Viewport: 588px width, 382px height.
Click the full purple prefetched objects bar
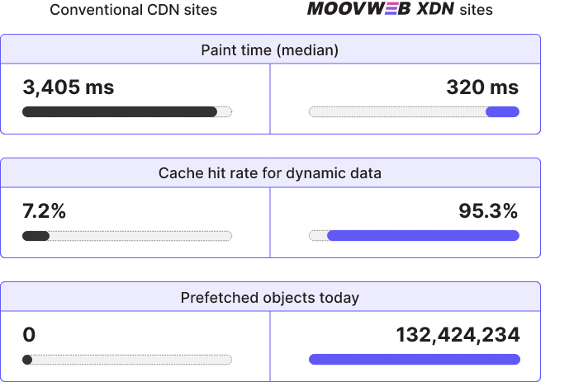[415, 360]
